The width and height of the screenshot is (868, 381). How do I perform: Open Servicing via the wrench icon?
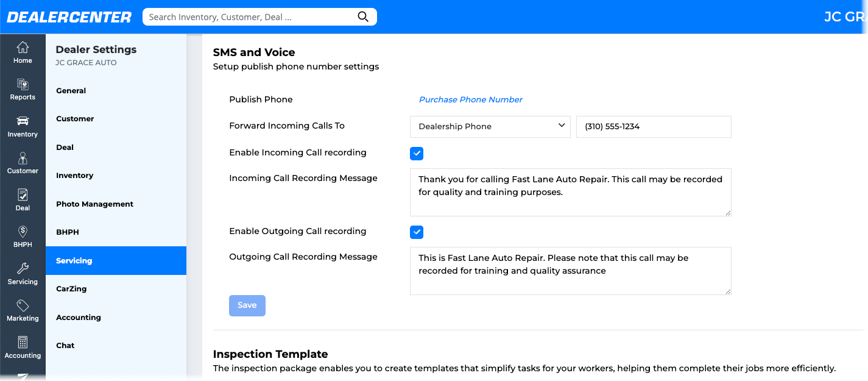click(23, 274)
